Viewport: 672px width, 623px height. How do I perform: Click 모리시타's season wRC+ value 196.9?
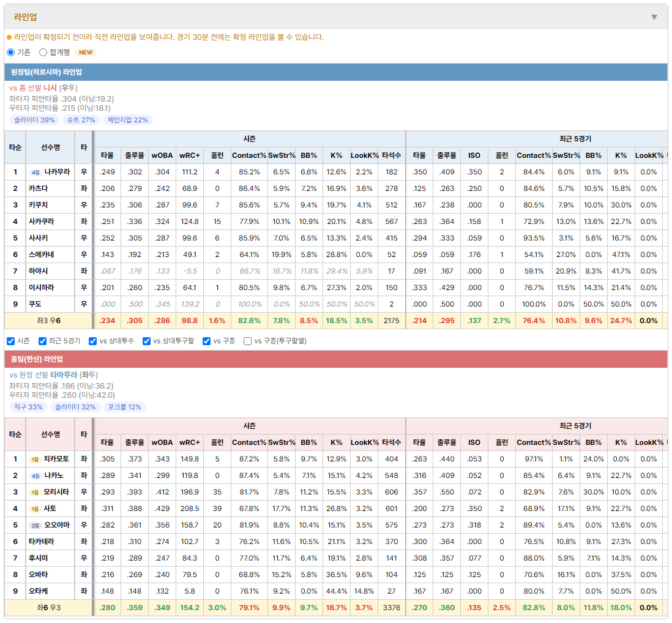coord(190,492)
